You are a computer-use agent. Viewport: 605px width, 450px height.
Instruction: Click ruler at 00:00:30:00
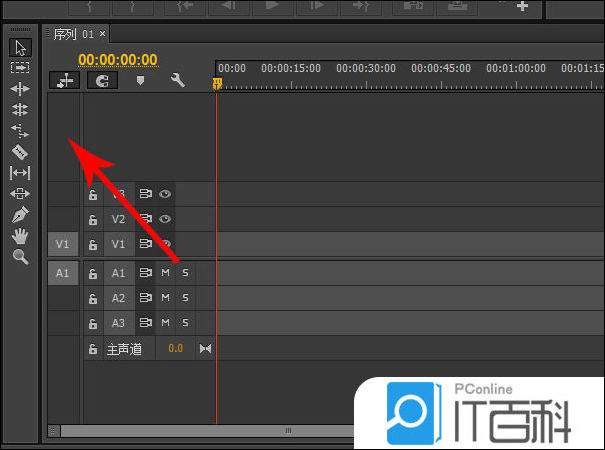point(366,69)
